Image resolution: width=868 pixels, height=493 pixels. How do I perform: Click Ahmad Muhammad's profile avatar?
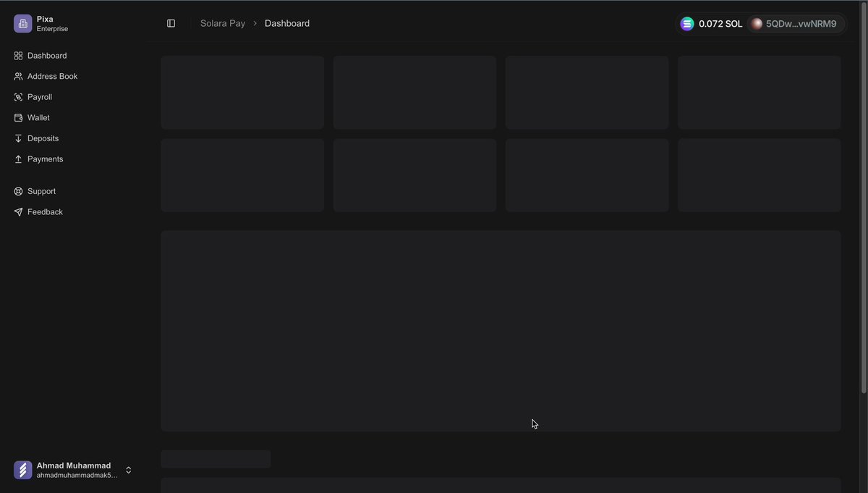[x=22, y=469]
